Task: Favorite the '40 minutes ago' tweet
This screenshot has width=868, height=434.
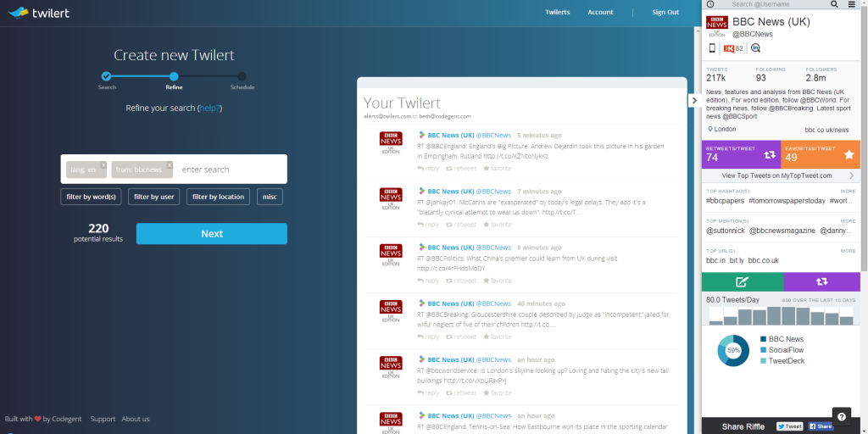Action: (497, 337)
